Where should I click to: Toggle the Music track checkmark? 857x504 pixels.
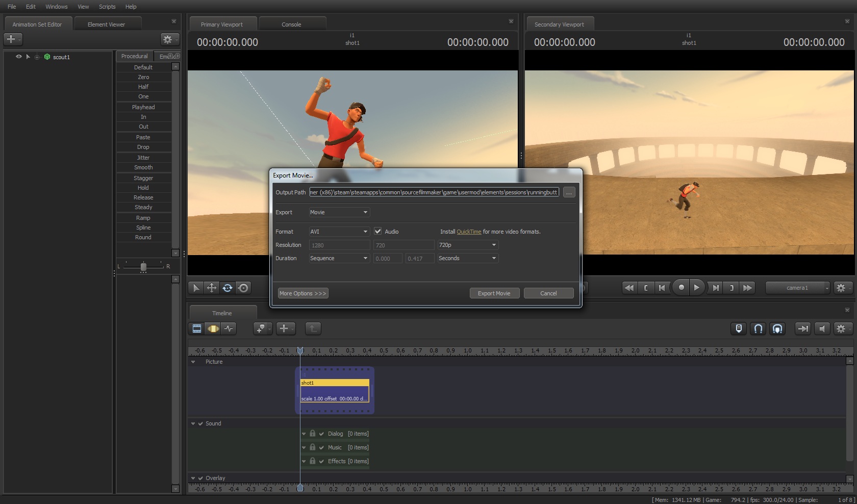pyautogui.click(x=321, y=447)
